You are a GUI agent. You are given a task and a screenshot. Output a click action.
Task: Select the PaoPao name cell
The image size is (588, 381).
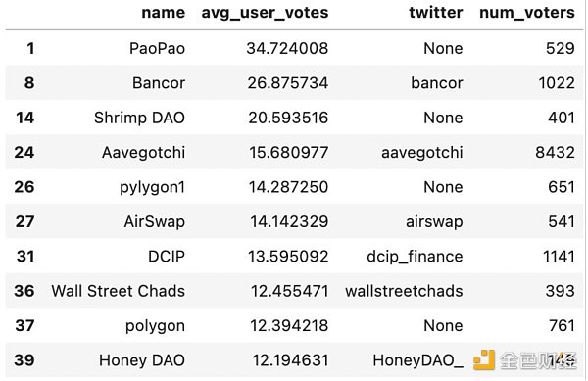pos(157,48)
